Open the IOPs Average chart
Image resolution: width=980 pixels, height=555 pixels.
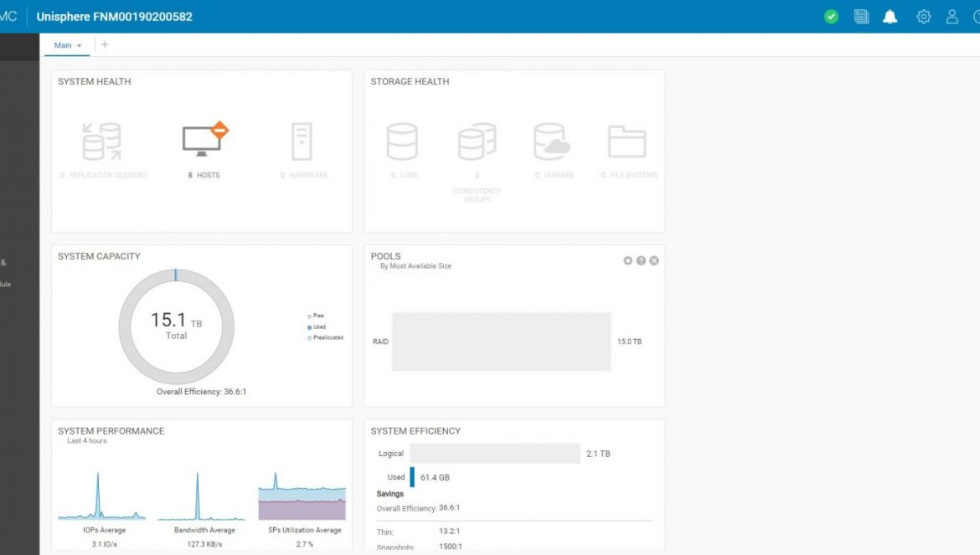(102, 497)
